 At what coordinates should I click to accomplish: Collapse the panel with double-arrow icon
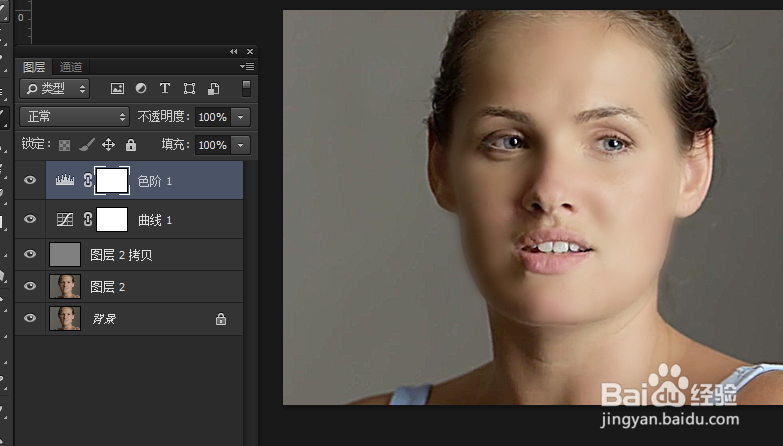click(x=234, y=51)
